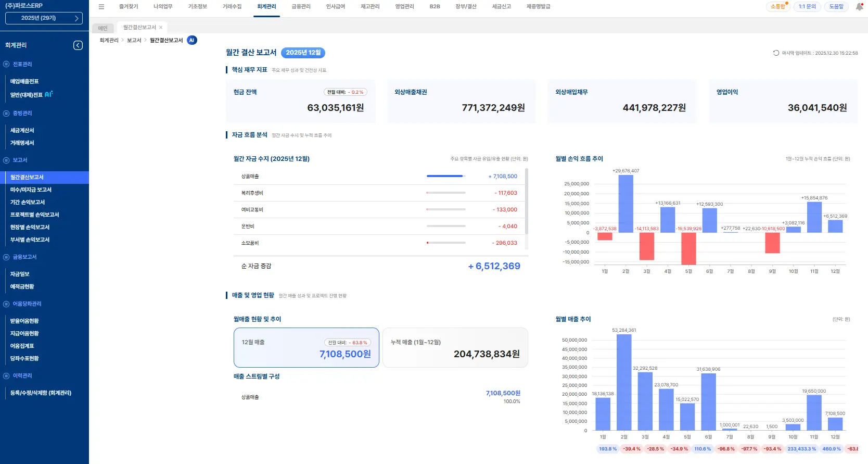Click the 전표관리 section circle icon
868x464 pixels.
tap(6, 64)
